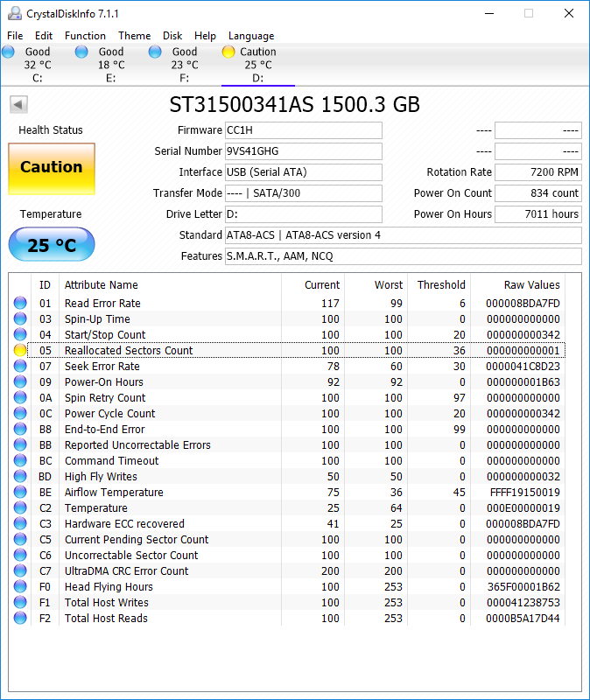Select the Head Flying Hours row
590x700 pixels.
(287, 586)
